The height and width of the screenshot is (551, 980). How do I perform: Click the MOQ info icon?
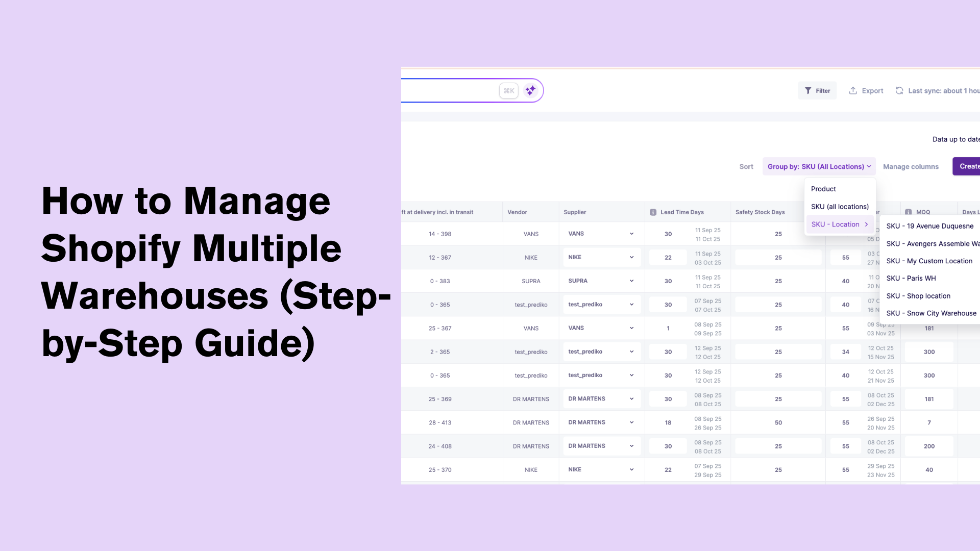pyautogui.click(x=909, y=212)
